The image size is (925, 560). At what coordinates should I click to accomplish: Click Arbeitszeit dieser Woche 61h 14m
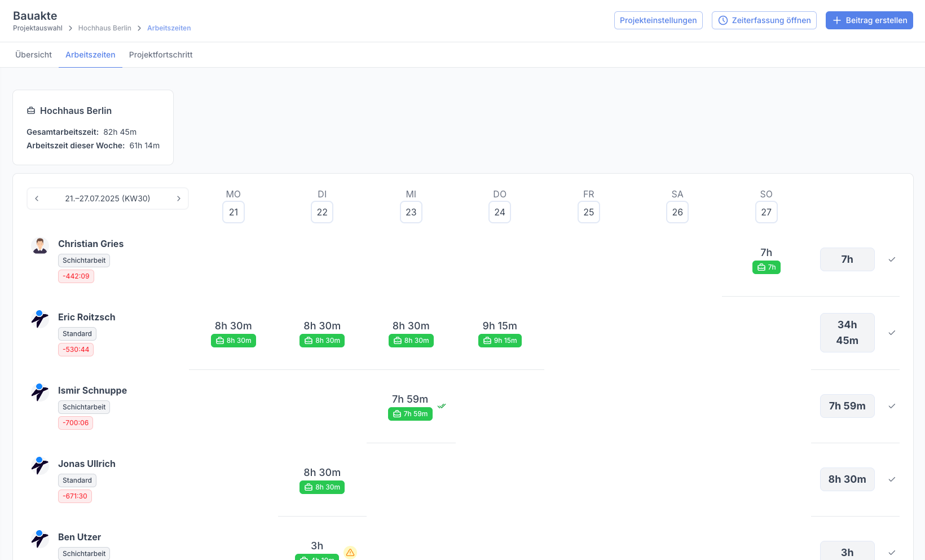click(x=144, y=145)
